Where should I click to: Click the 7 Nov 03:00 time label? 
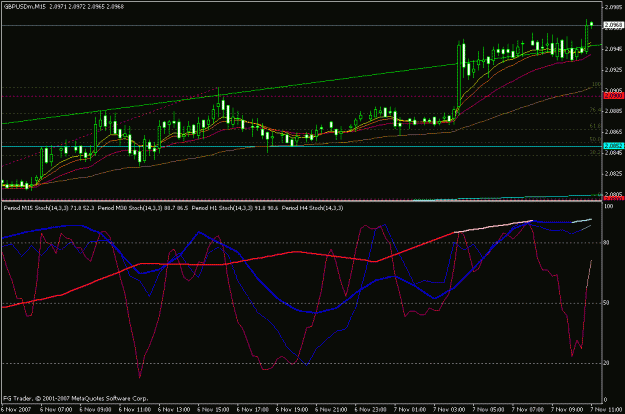(449, 410)
